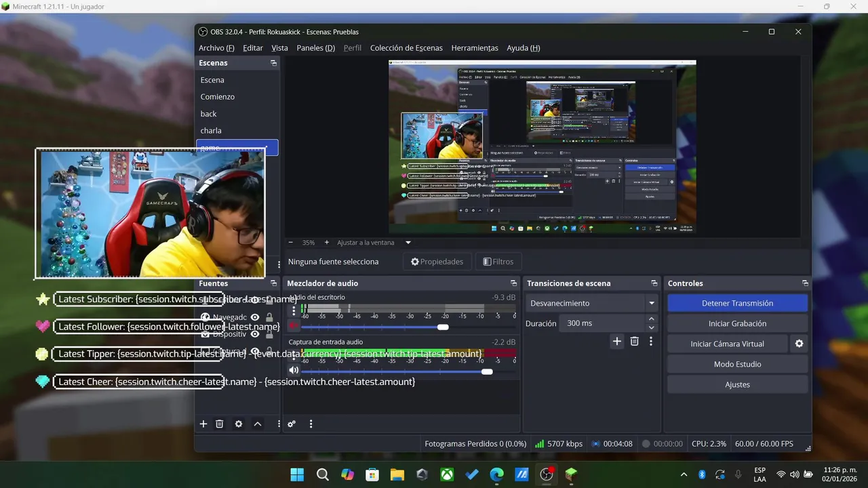Toggle the lock on the Dispositivo source
Viewport: 868px width, 488px height.
tap(269, 334)
